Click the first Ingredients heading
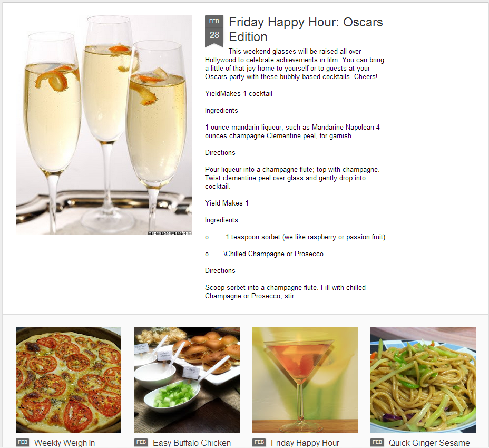Screen dimensions: 489x448 tap(221, 111)
